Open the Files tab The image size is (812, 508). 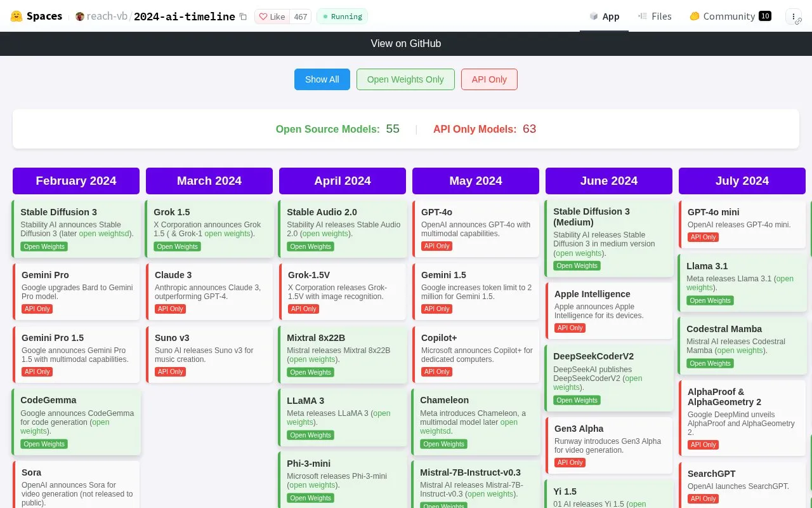[655, 17]
